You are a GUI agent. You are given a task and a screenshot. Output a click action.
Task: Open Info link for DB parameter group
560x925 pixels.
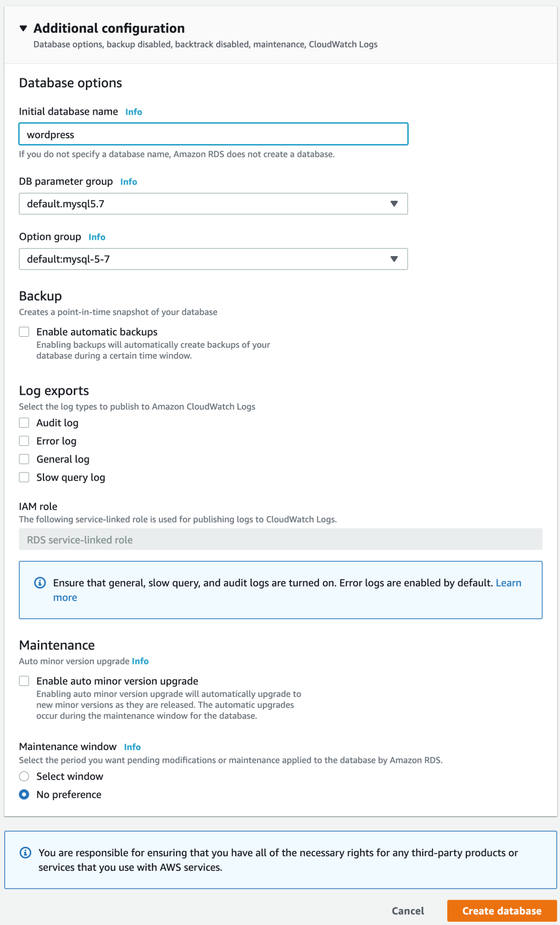click(x=129, y=182)
